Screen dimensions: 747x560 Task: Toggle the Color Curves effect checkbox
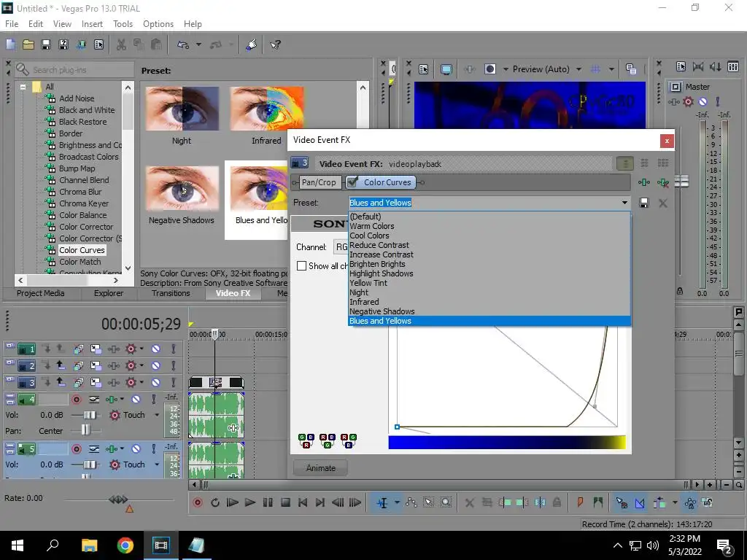(352, 182)
